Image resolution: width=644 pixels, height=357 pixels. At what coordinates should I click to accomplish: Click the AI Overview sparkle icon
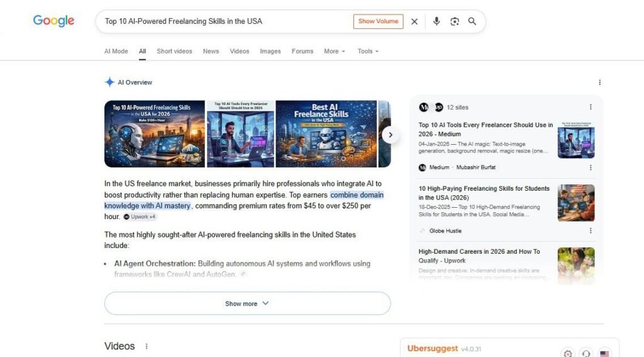(x=109, y=82)
